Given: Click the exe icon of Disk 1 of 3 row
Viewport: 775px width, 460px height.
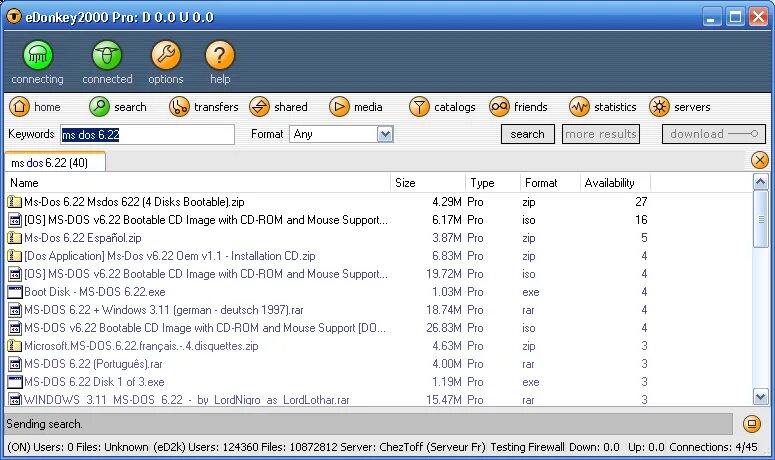Looking at the screenshot, I should [15, 382].
